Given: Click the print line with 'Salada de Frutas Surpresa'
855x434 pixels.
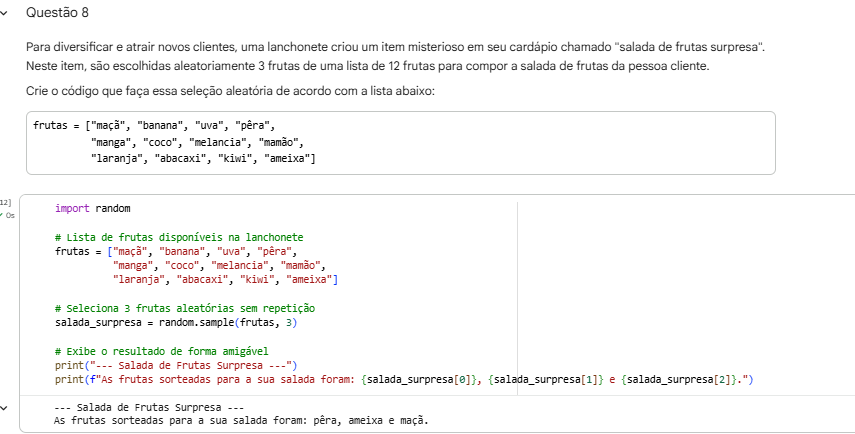Looking at the screenshot, I should (x=176, y=365).
